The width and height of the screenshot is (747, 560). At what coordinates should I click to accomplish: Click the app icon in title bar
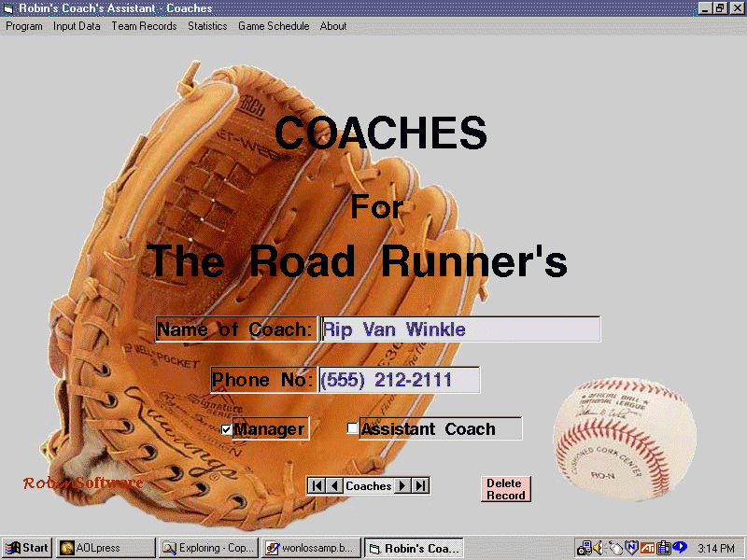point(8,8)
